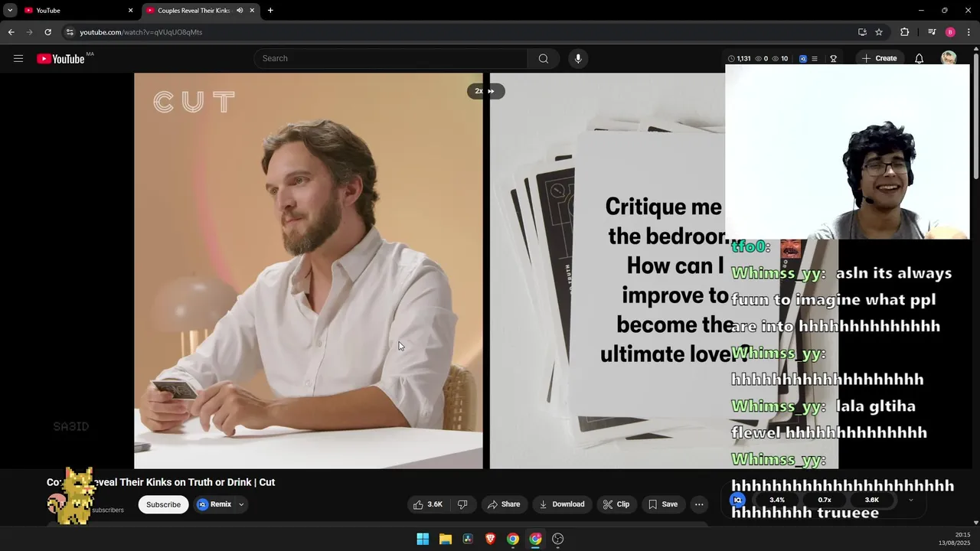Click the install/cast icon in address bar
Viewport: 980px width, 551px height.
tap(862, 32)
